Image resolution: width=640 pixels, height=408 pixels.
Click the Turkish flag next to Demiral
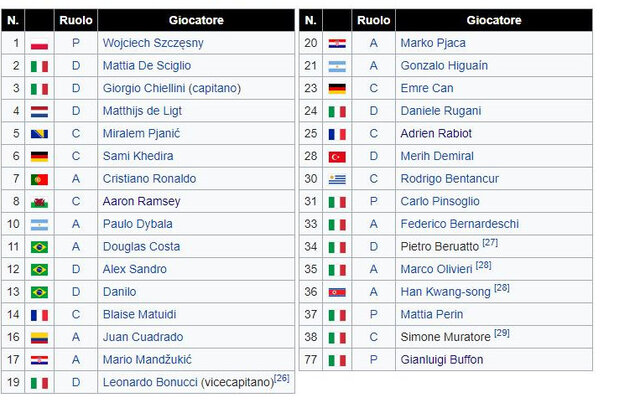337,156
